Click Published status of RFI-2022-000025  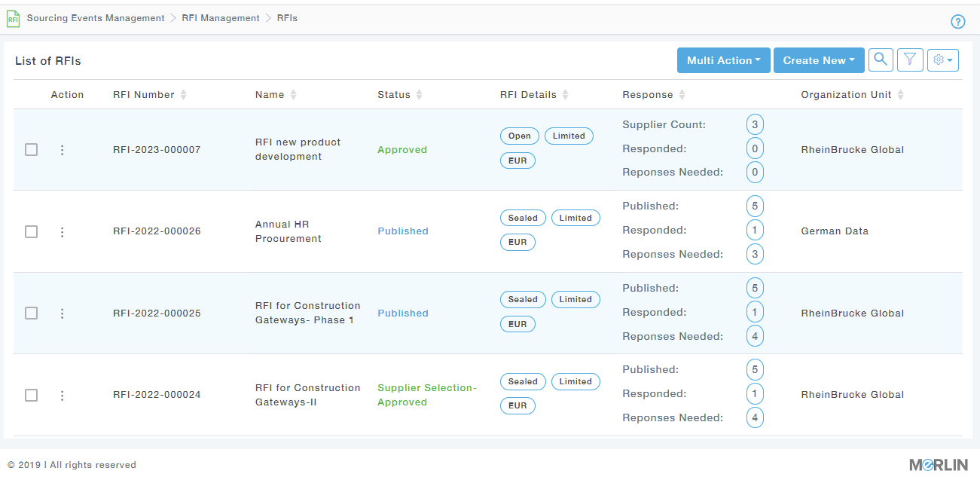(x=403, y=313)
